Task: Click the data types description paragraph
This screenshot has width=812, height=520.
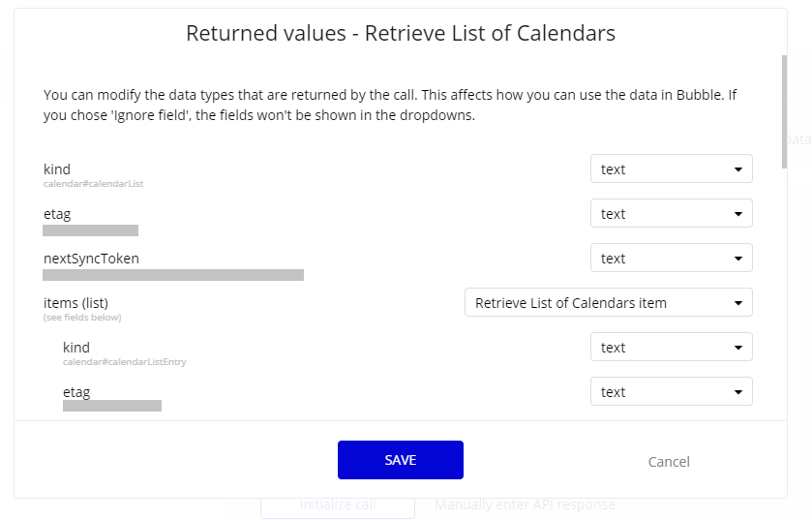Action: 397,106
